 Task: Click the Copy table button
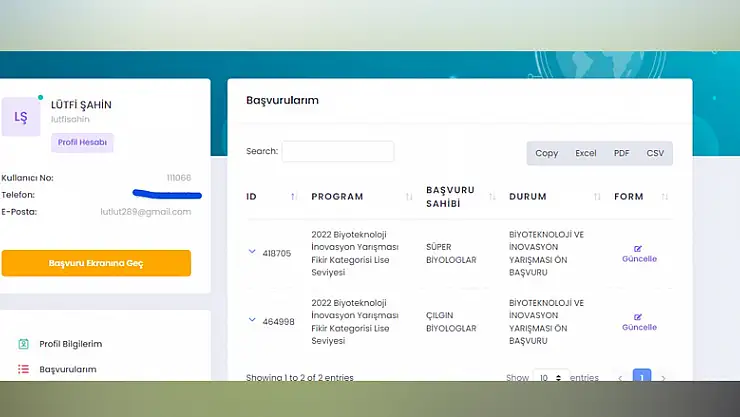[546, 153]
